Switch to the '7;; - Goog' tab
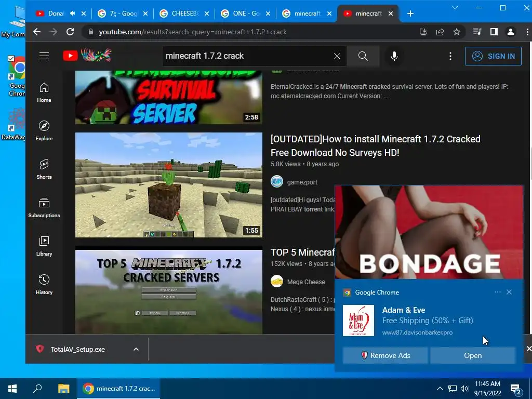Image resolution: width=532 pixels, height=399 pixels. [124, 14]
